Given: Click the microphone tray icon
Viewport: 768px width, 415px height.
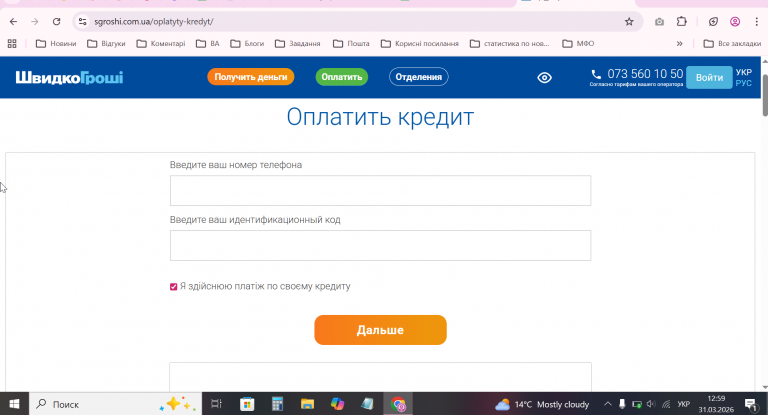Looking at the screenshot, I should pyautogui.click(x=622, y=404).
